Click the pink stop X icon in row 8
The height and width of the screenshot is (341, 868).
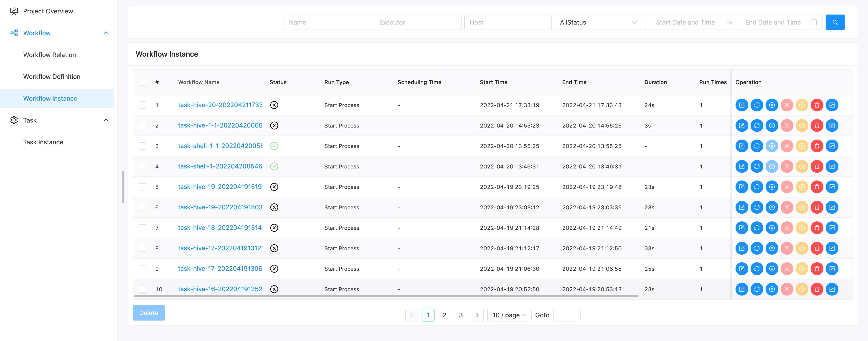point(787,248)
